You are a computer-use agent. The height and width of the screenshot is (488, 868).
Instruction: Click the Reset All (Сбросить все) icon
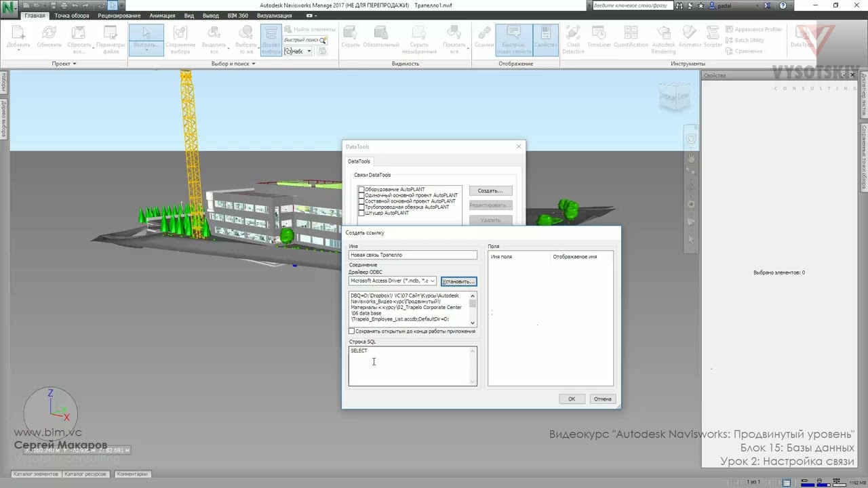coord(79,40)
